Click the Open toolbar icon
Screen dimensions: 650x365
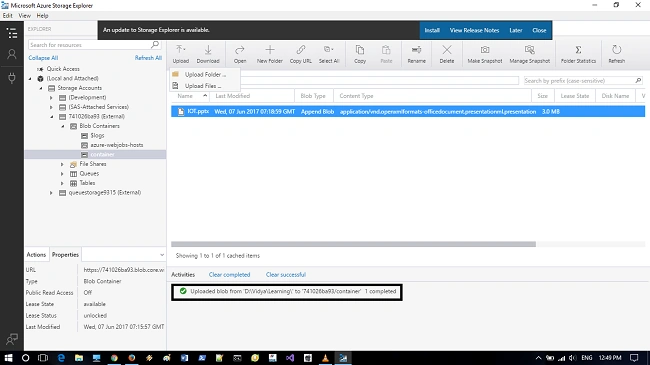pos(240,54)
